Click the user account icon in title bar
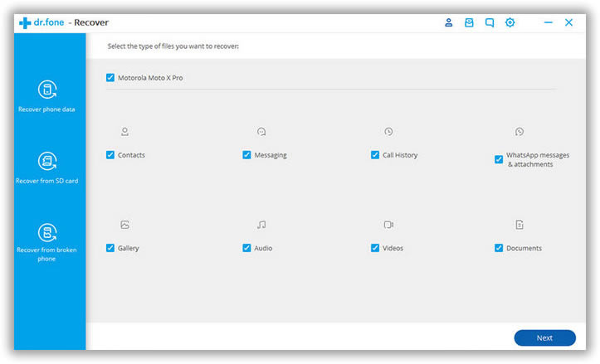600x364 pixels. tap(449, 22)
